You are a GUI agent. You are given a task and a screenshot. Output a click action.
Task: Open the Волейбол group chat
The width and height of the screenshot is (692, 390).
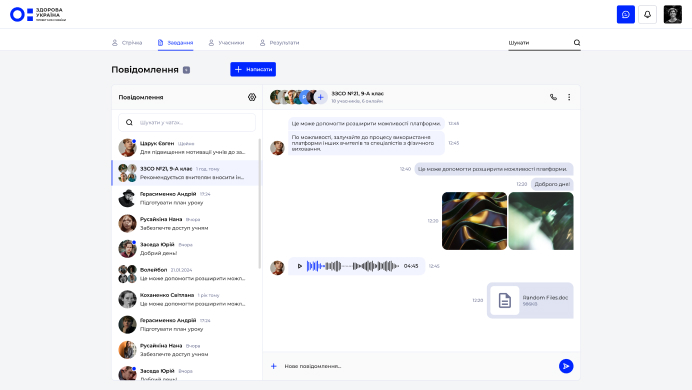[x=187, y=274]
